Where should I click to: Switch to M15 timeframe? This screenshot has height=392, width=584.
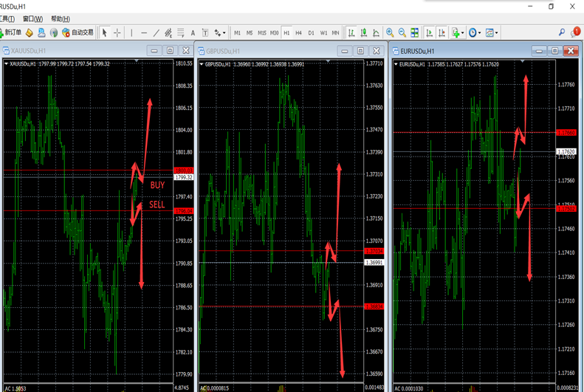262,32
